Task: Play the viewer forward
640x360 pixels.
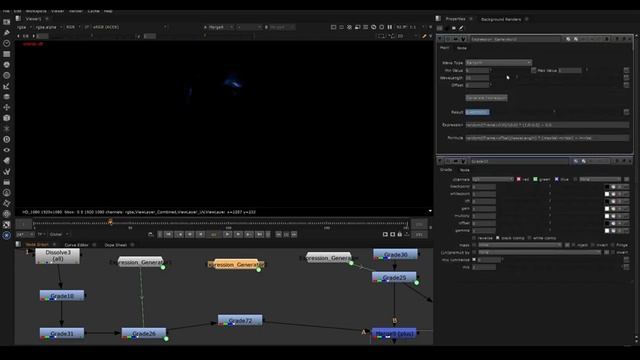Action: tap(227, 234)
